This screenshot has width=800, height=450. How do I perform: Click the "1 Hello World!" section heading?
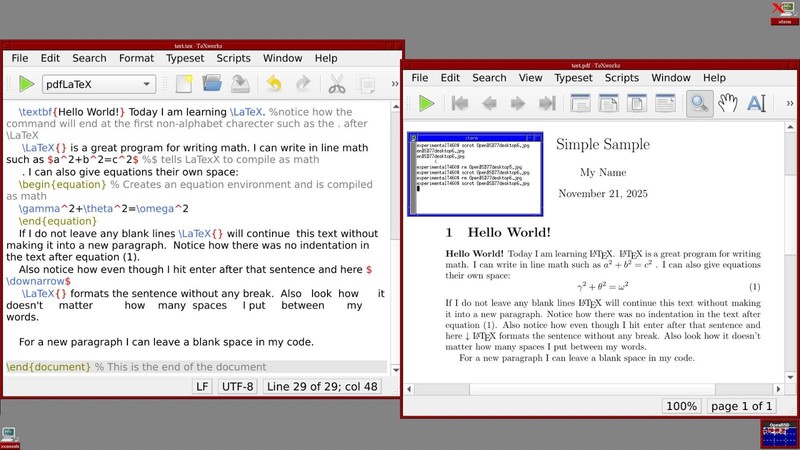[x=498, y=233]
